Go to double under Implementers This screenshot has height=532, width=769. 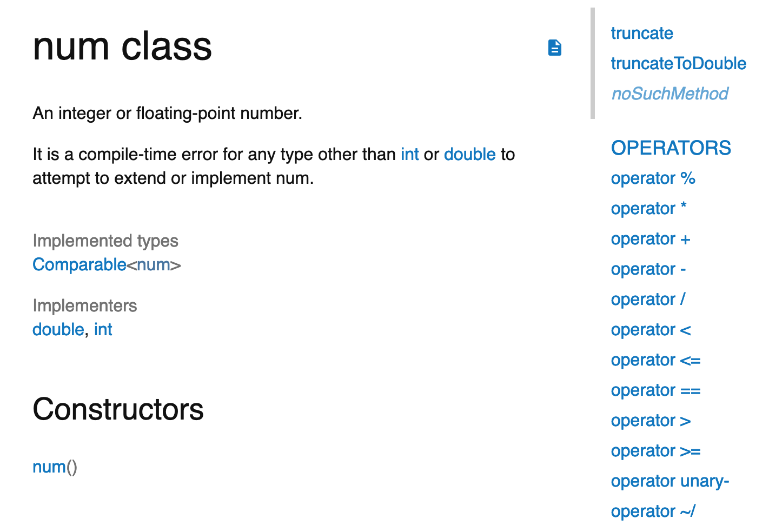pyautogui.click(x=58, y=330)
